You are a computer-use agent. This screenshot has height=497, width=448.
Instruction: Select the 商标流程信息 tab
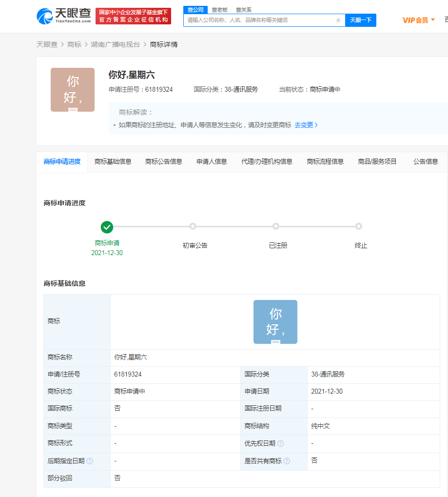[x=325, y=161]
